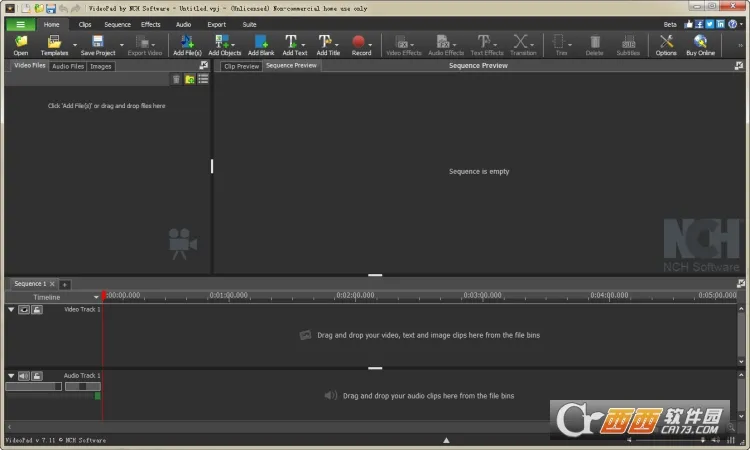This screenshot has width=750, height=450.
Task: Collapse Video Track 1 with its triangle
Action: 11,310
